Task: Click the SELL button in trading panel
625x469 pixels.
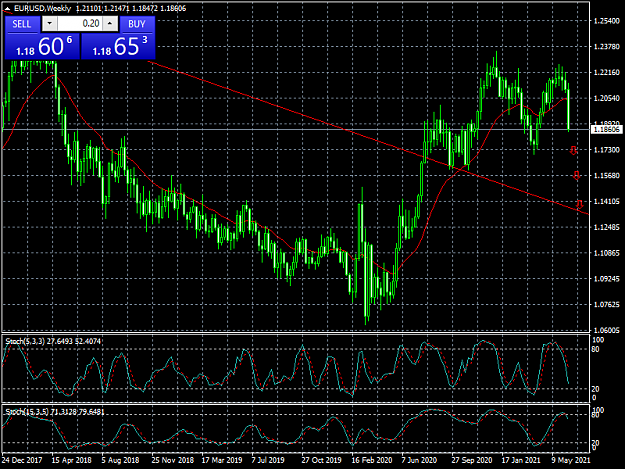Action: coord(22,24)
